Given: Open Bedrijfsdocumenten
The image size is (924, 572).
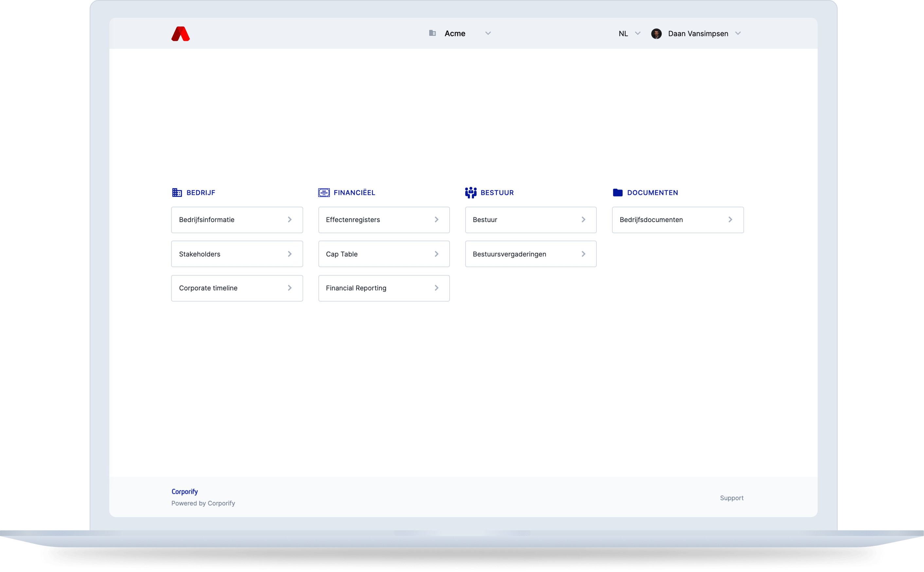Looking at the screenshot, I should [x=677, y=220].
